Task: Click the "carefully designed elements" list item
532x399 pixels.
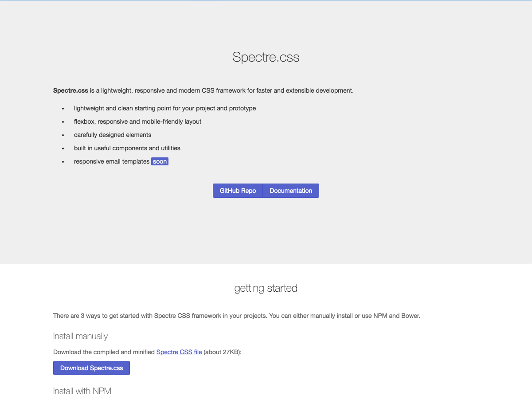Action: 113,135
